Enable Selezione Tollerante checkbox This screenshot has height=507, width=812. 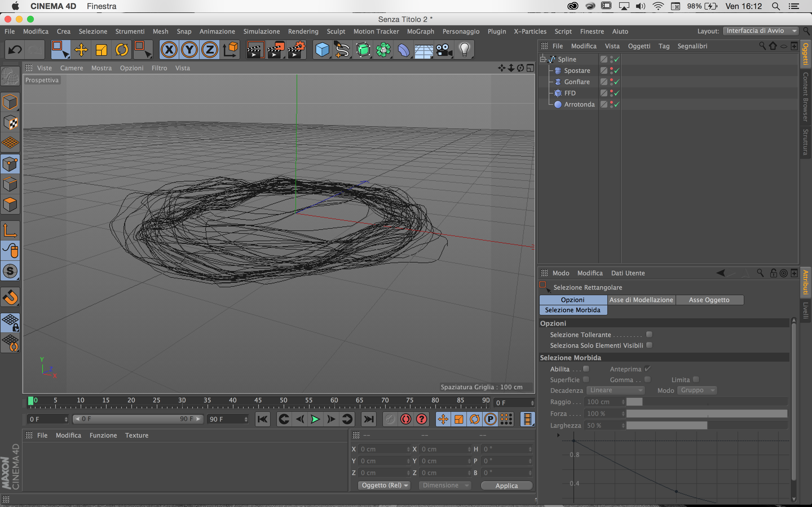(649, 334)
